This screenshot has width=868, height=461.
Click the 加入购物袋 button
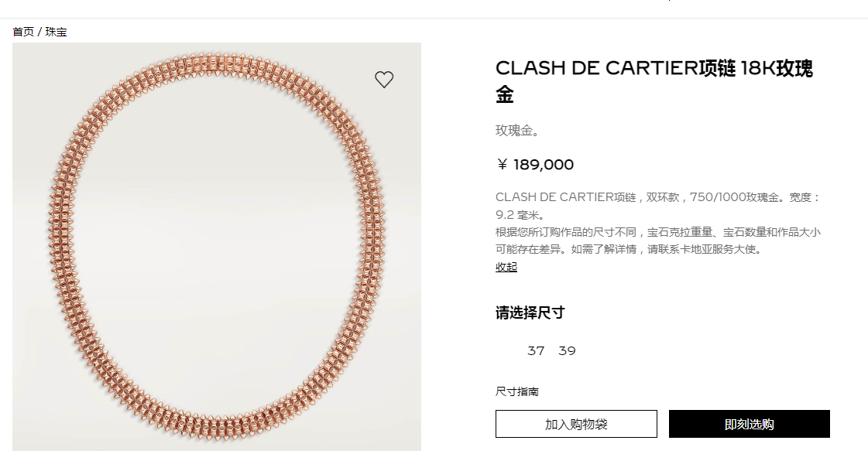576,424
